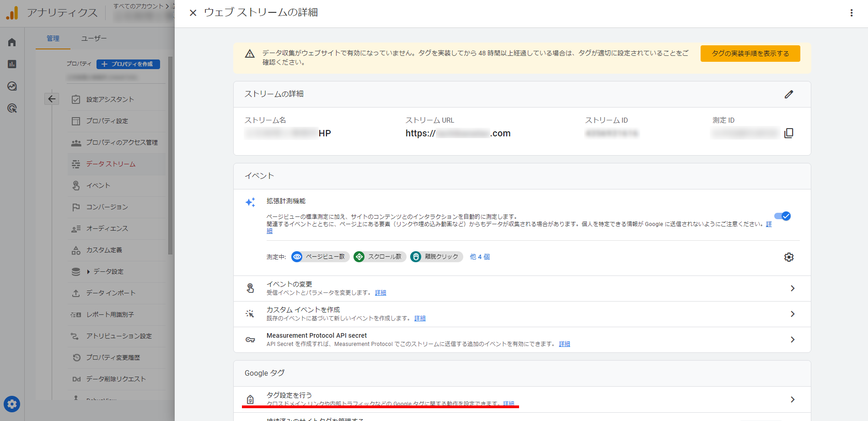Click the blue Admin gear icon
This screenshot has height=421, width=868.
click(12, 404)
